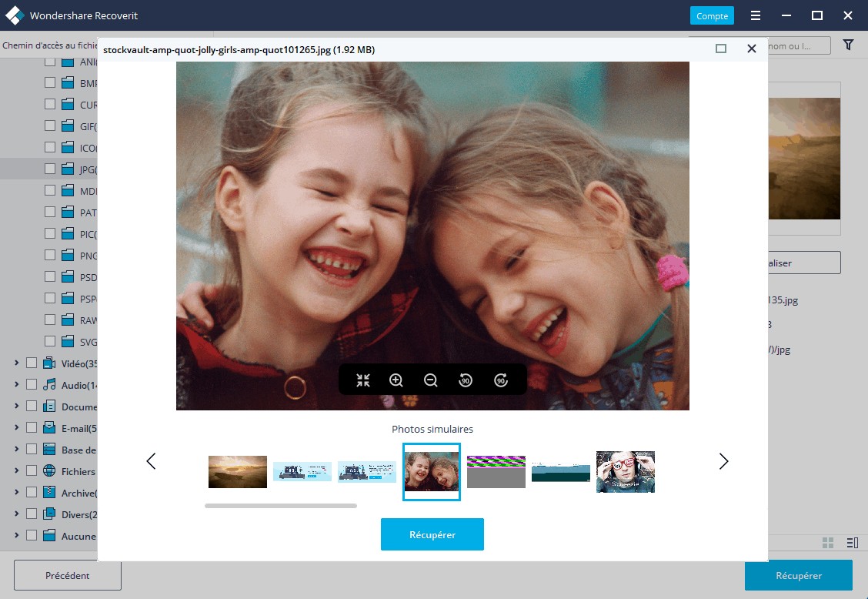Click the fit-to-window shrink icon

[363, 380]
